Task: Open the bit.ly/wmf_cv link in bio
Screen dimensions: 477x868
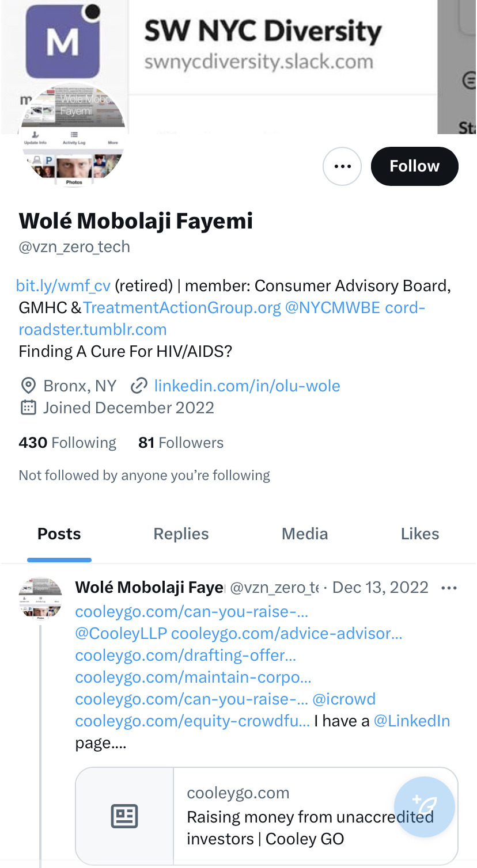Action: click(63, 285)
